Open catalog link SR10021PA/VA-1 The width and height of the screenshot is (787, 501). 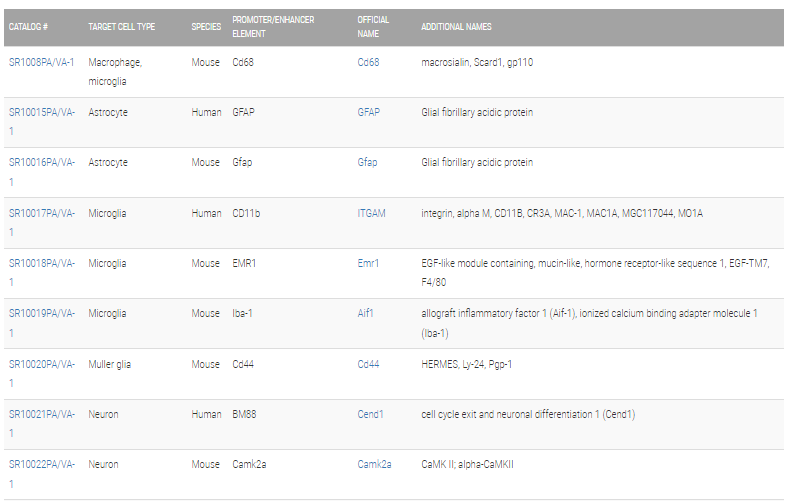42,424
